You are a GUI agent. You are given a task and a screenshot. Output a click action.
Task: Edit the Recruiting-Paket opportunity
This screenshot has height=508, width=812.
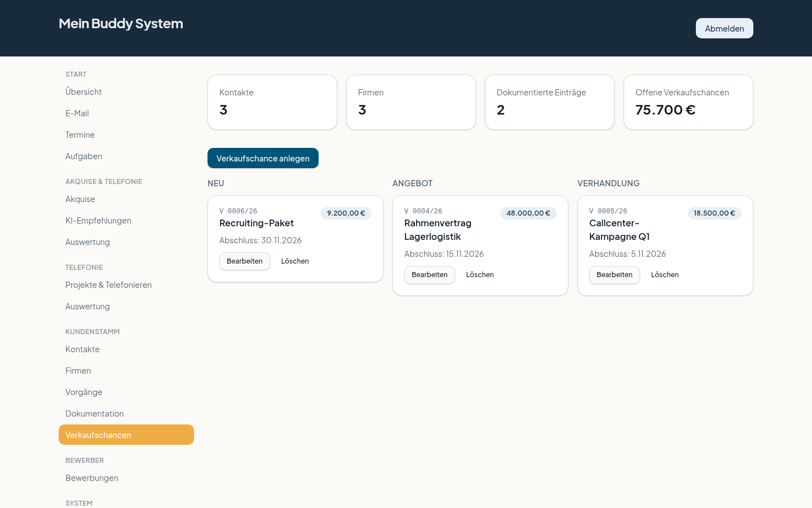click(x=245, y=261)
